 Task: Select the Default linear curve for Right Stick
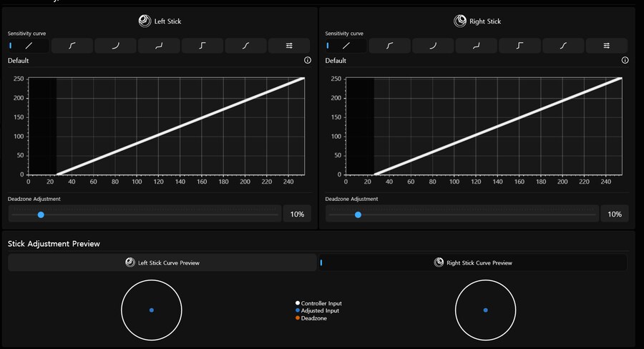coord(346,46)
